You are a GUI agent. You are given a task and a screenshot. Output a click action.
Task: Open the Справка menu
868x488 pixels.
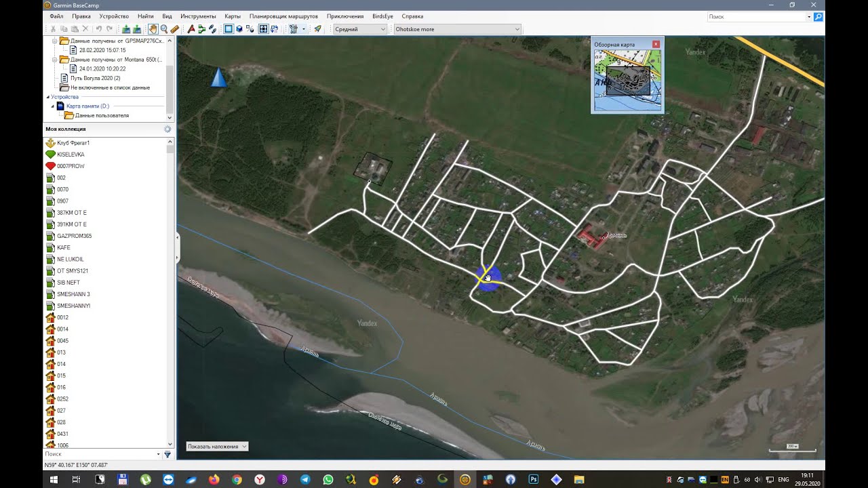click(x=412, y=16)
